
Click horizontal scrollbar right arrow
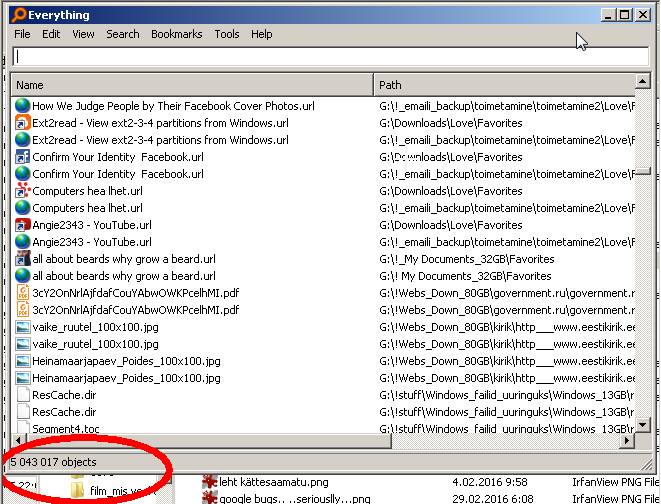point(627,440)
